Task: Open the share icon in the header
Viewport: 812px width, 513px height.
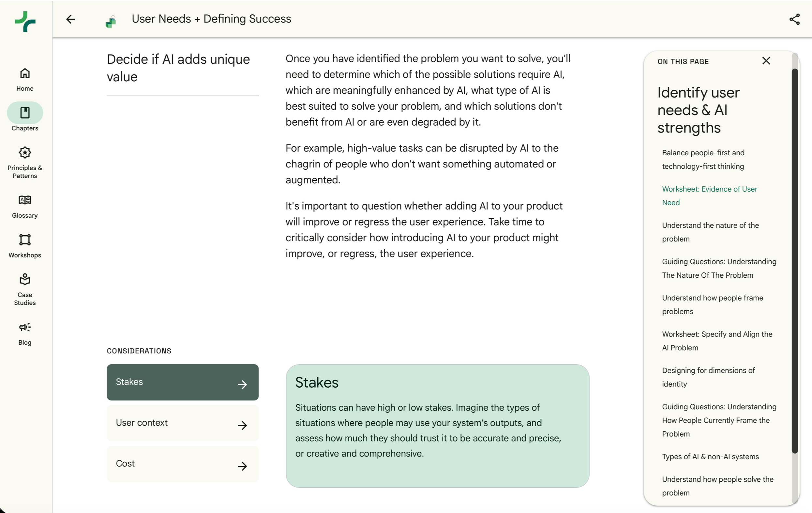Action: [794, 19]
